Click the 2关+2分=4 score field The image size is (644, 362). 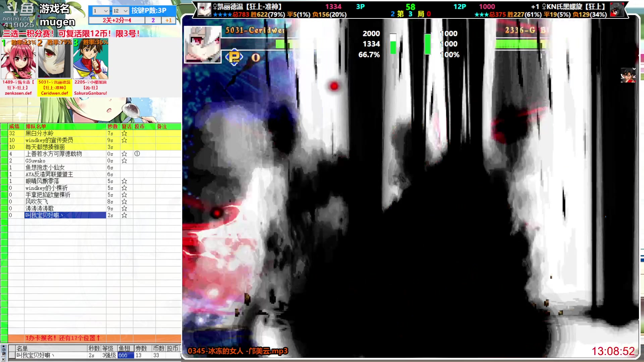pyautogui.click(x=117, y=20)
